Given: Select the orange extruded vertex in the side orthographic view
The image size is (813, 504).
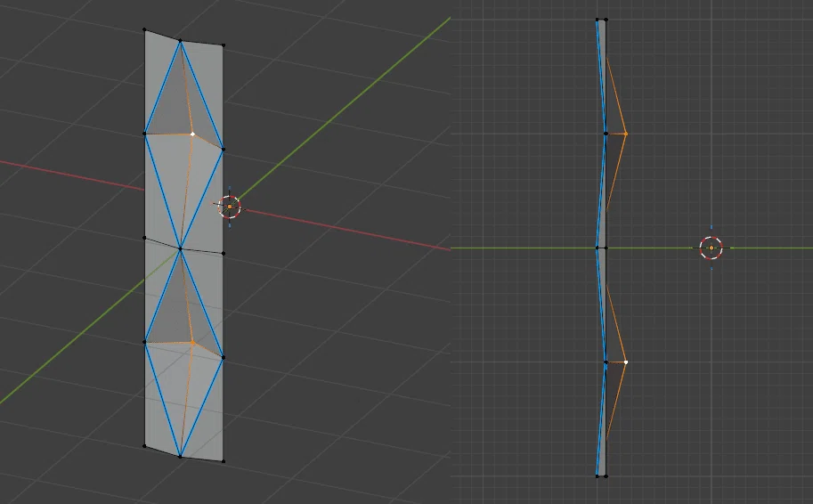Looking at the screenshot, I should (626, 134).
